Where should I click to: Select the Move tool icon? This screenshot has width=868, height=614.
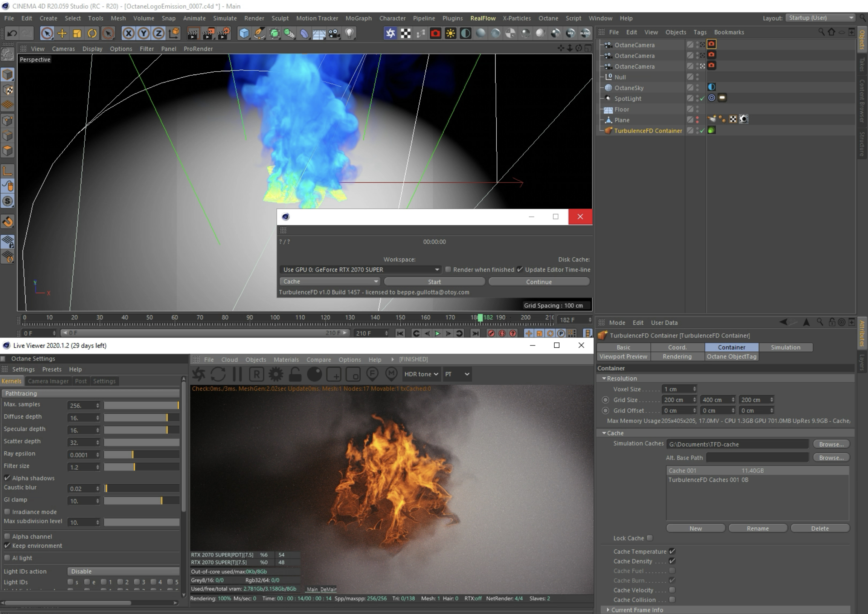click(62, 33)
